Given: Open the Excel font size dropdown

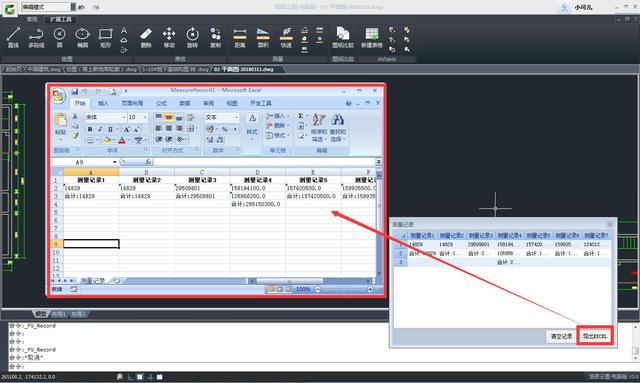Looking at the screenshot, I should click(x=144, y=117).
